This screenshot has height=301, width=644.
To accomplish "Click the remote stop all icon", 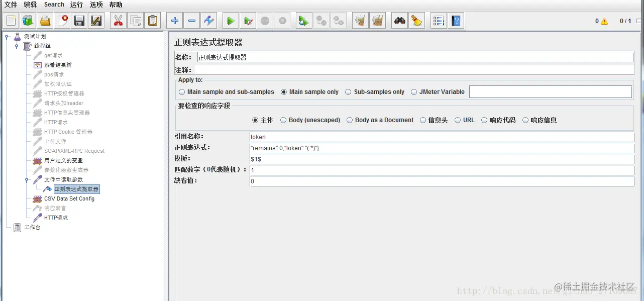I will pyautogui.click(x=321, y=21).
